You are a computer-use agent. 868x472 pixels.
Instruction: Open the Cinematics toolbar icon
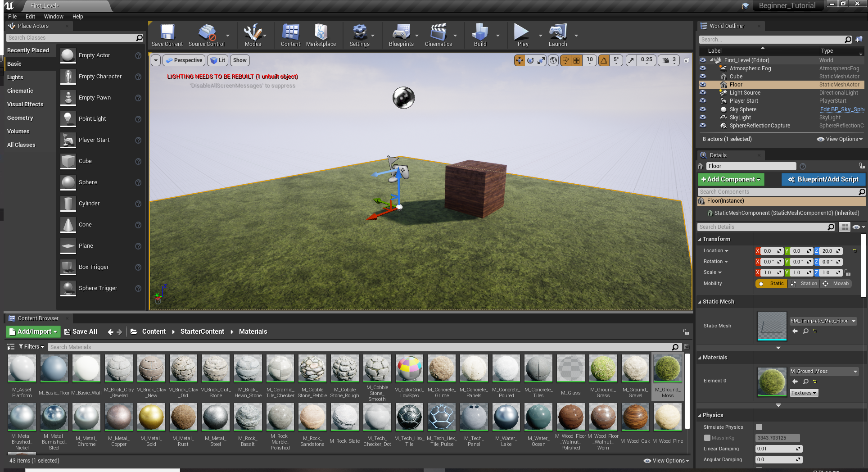(438, 35)
